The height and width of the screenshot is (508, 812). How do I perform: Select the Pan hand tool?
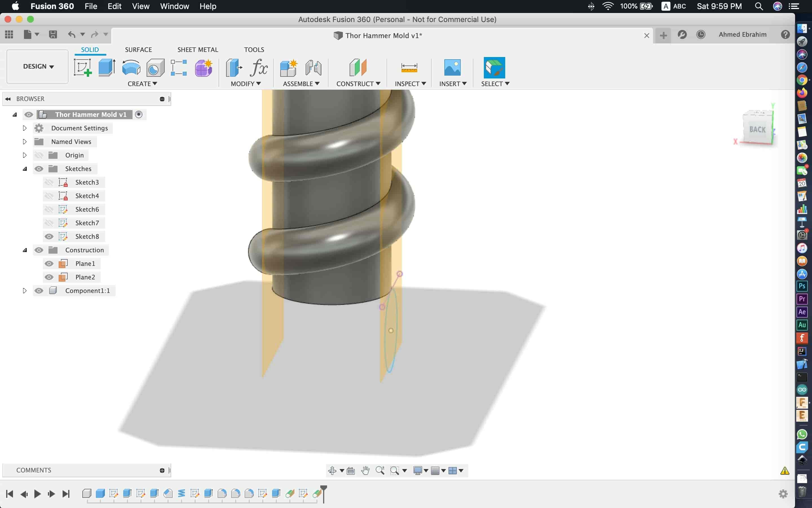tap(365, 470)
